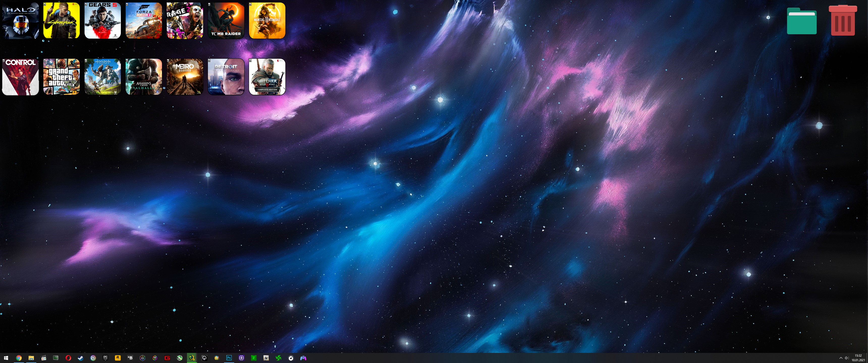The height and width of the screenshot is (363, 868).
Task: Launch the Gears 5 desktop icon
Action: point(102,20)
